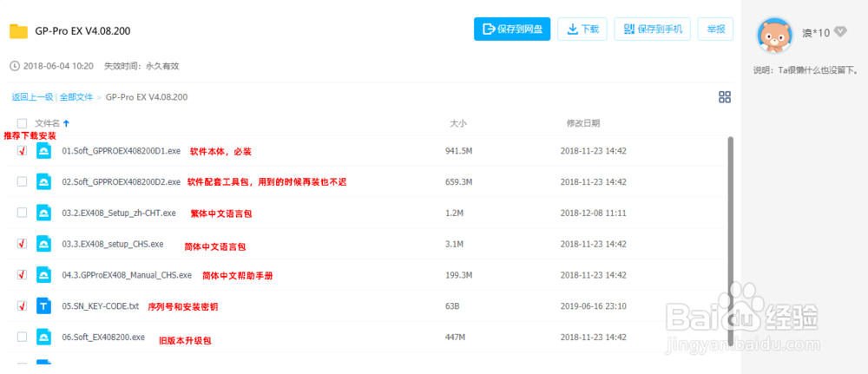Go back via 返回上一级 link
The width and height of the screenshot is (868, 374).
[32, 97]
